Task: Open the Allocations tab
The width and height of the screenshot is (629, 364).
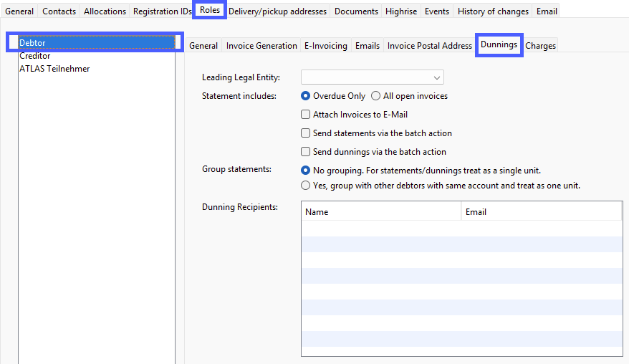Action: (x=105, y=11)
